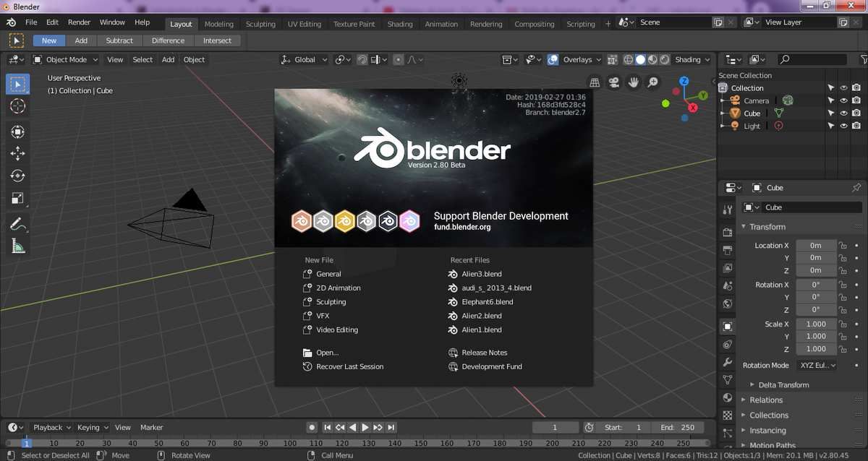Open the Texture properties checker icon
The height and width of the screenshot is (461, 868).
point(728,415)
